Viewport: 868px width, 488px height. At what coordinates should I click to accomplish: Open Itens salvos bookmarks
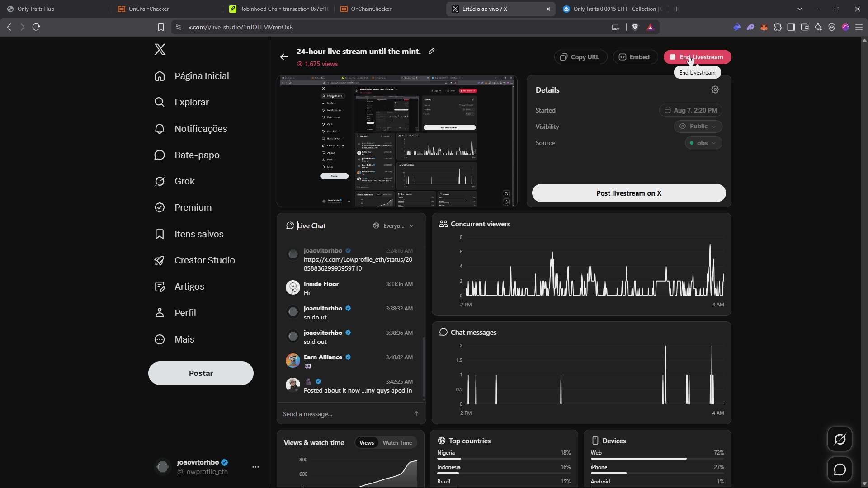click(189, 234)
